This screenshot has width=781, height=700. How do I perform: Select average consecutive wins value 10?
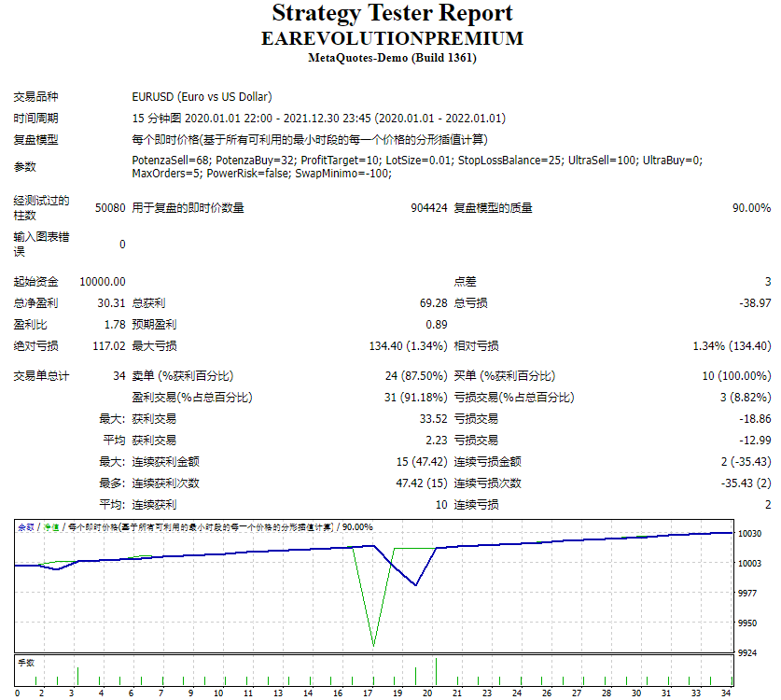[x=441, y=505]
